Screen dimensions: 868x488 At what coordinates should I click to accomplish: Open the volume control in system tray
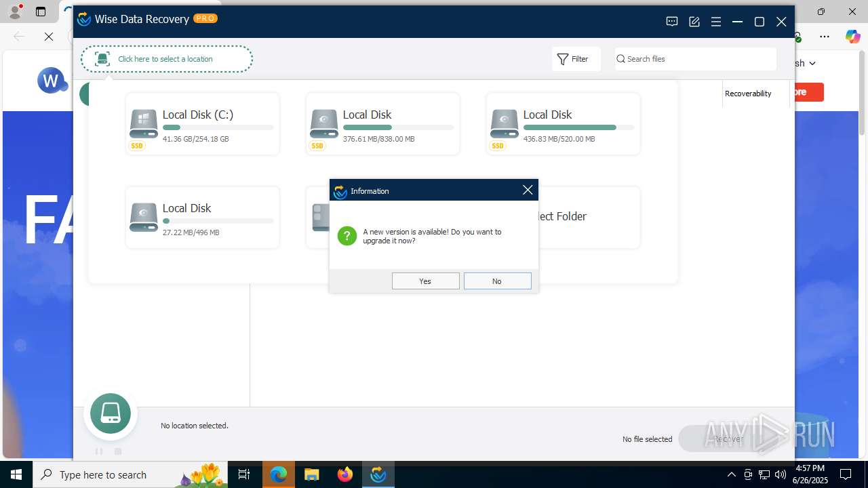[x=781, y=474]
